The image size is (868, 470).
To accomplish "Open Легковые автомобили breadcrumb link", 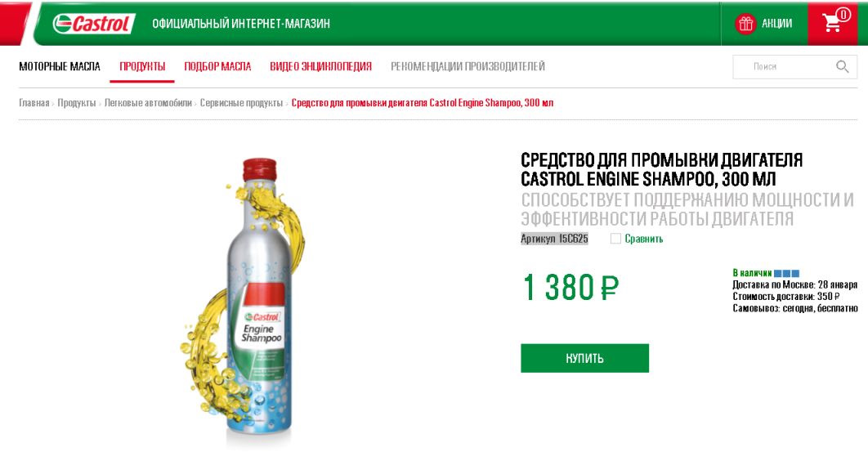I will click(x=148, y=103).
